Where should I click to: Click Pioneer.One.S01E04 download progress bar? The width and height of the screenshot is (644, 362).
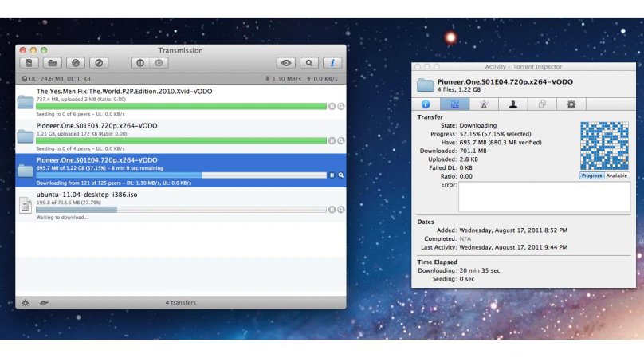coord(181,175)
